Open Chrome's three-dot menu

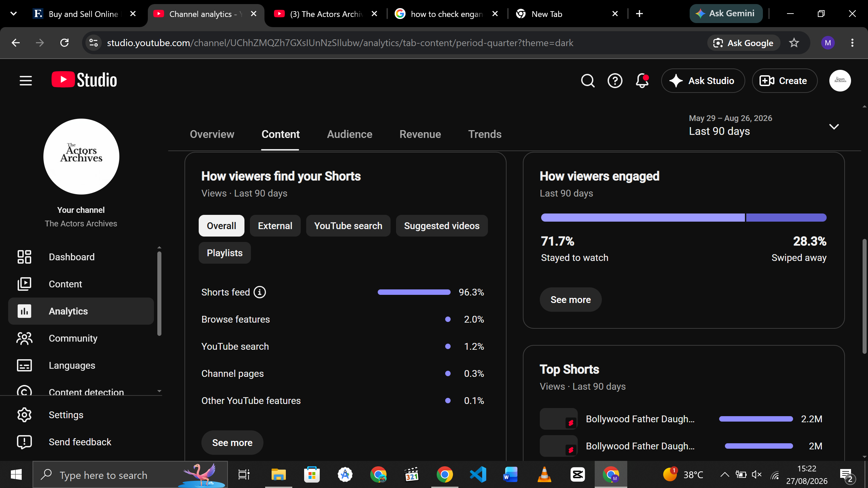(852, 43)
